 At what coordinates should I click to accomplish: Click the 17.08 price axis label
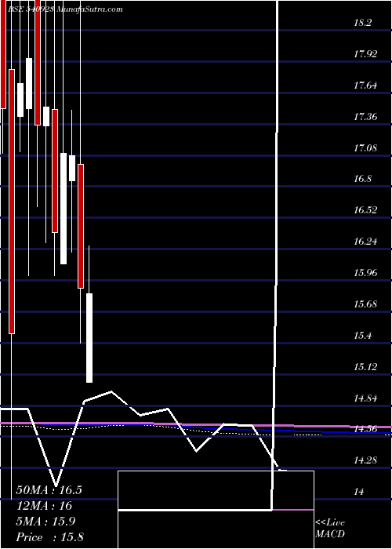point(365,147)
